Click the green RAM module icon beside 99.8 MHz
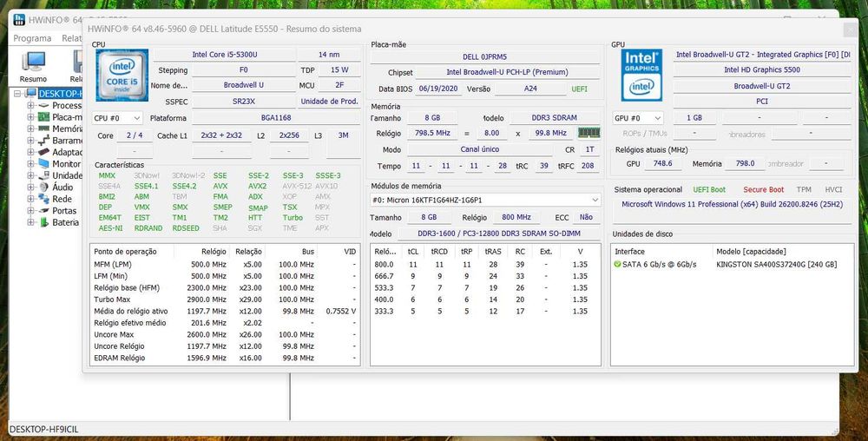Viewport: 868px width, 441px height. [589, 133]
